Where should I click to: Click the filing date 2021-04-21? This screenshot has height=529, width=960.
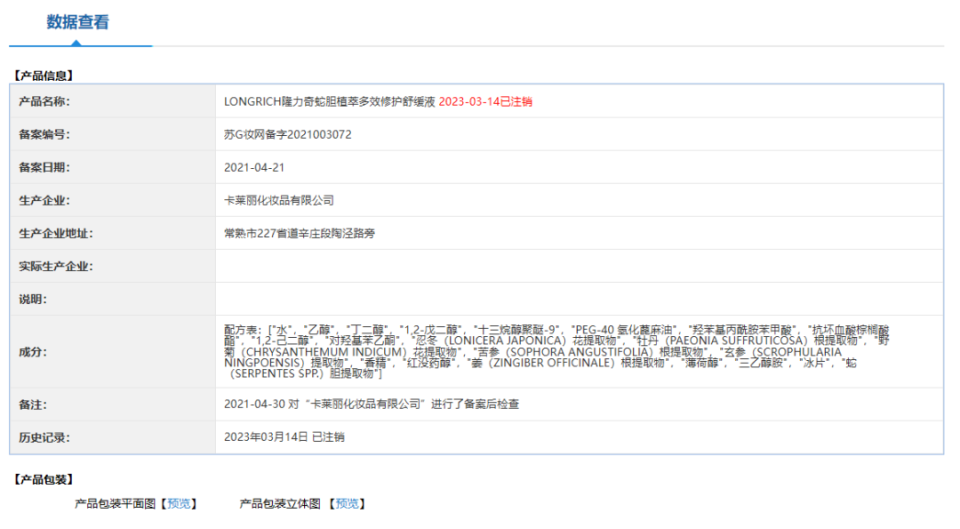tap(254, 168)
